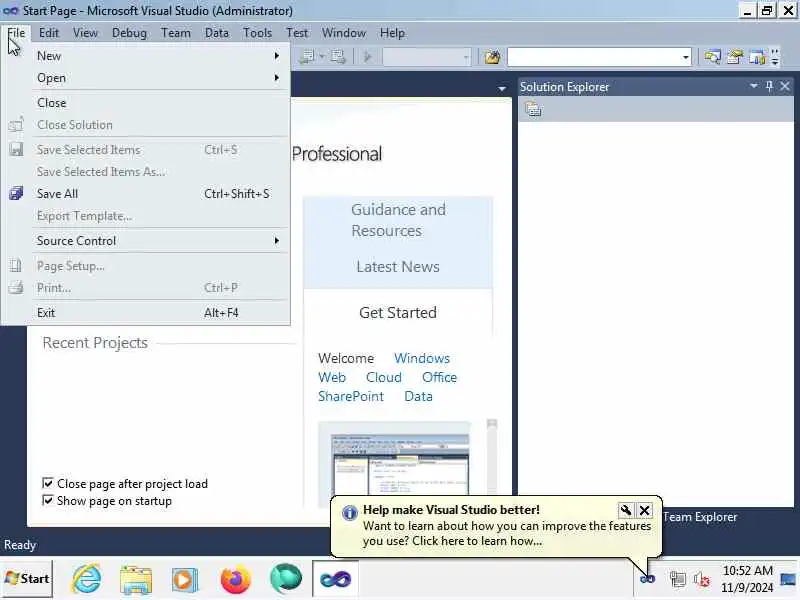Open Windows Explorer folder in taskbar
800x600 pixels.
point(135,579)
